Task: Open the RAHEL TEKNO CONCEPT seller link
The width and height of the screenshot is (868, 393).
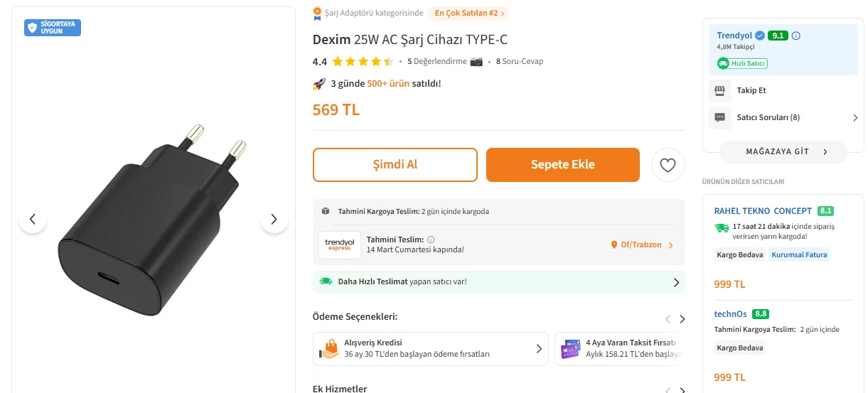Action: (762, 211)
